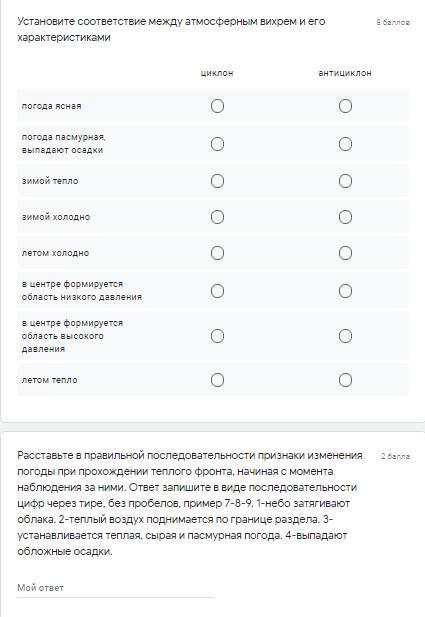Select антициклон for погода ясная
Viewport: 425px width, 617px height.
[x=345, y=106]
